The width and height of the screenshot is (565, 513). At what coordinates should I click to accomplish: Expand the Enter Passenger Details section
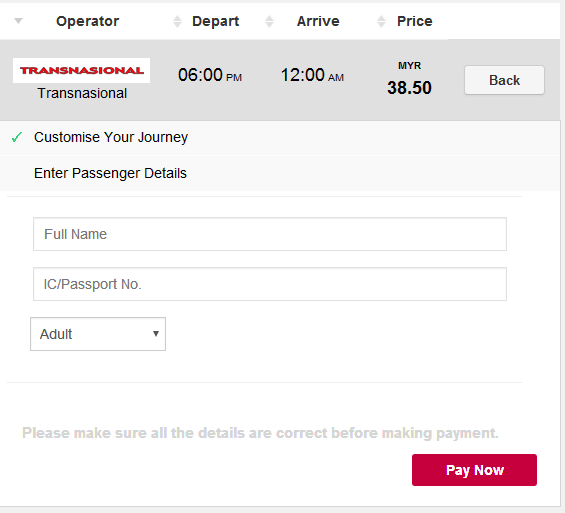(x=280, y=173)
